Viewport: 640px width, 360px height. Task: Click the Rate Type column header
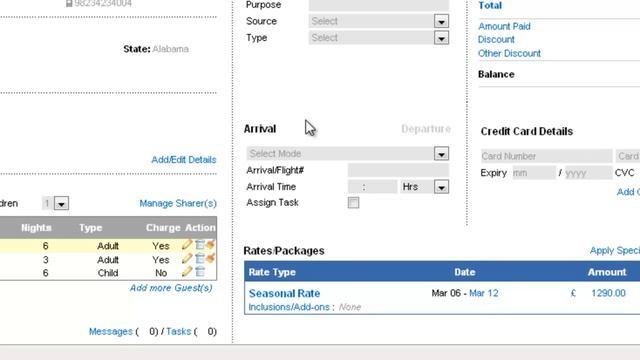tap(272, 272)
